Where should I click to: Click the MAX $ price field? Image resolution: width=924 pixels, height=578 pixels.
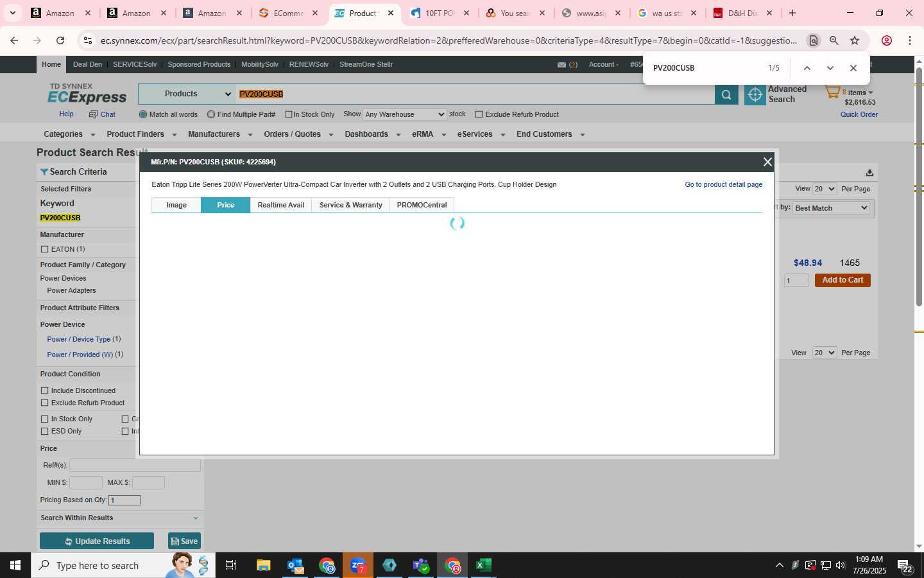[x=148, y=482]
